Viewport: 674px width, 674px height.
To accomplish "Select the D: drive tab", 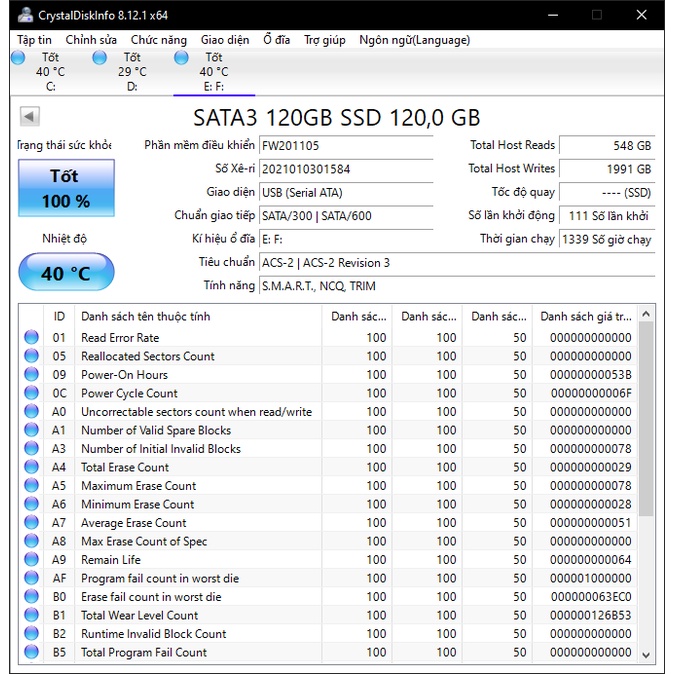I will point(132,71).
